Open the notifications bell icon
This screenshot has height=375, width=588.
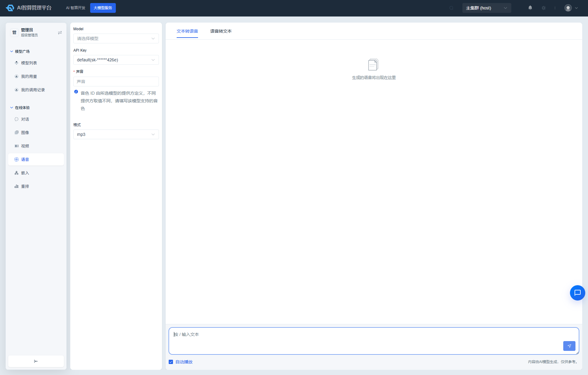pos(530,8)
